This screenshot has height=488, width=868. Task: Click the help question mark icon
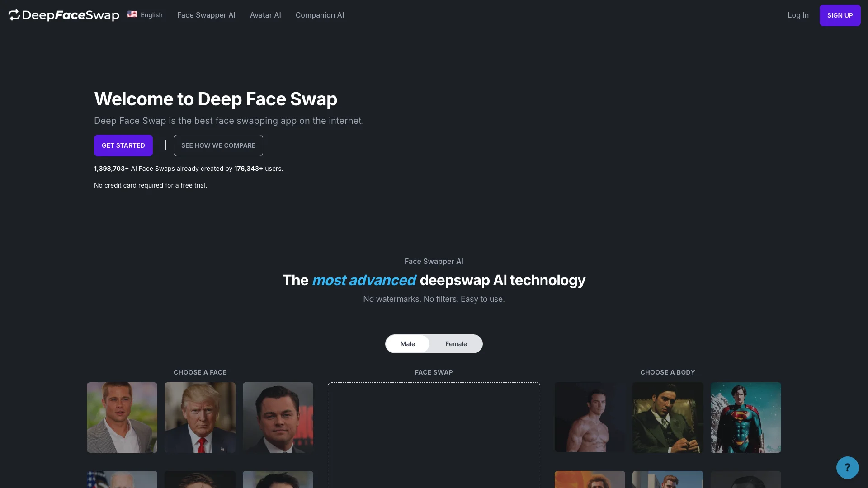pos(848,468)
